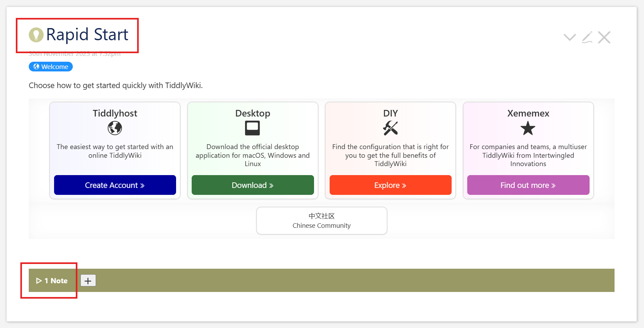Click the lightbulb icon beside Rapid Start

point(36,35)
